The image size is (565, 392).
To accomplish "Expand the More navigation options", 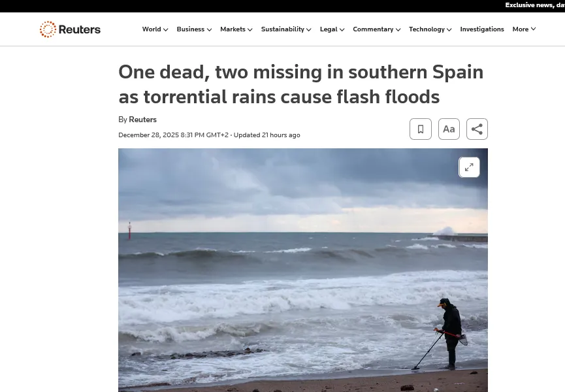I will 524,29.
